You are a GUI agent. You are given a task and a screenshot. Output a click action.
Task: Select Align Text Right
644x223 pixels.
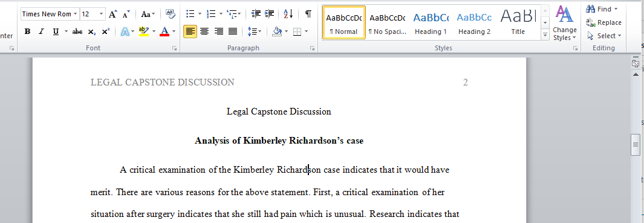tap(218, 32)
